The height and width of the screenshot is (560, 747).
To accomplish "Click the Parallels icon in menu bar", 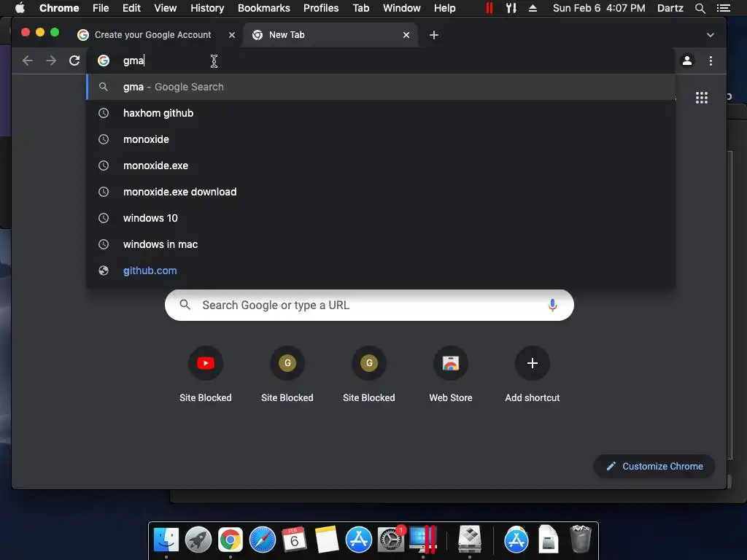I will (x=489, y=8).
